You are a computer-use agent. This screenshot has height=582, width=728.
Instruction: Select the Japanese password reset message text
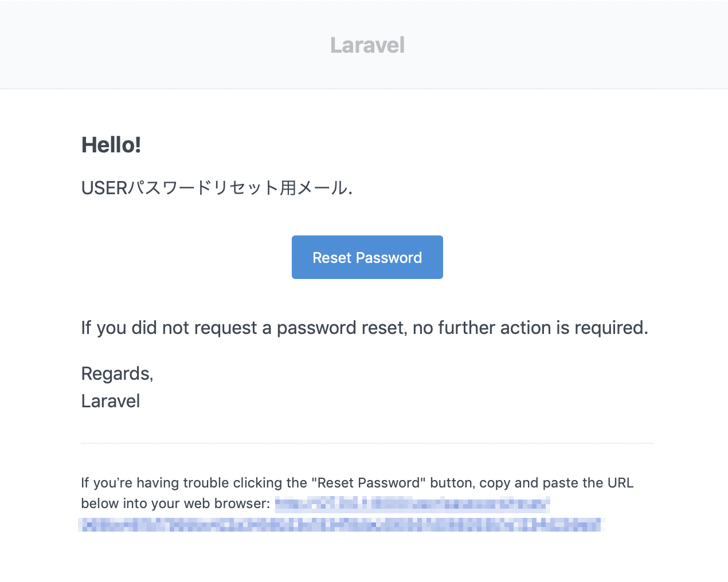tap(217, 188)
